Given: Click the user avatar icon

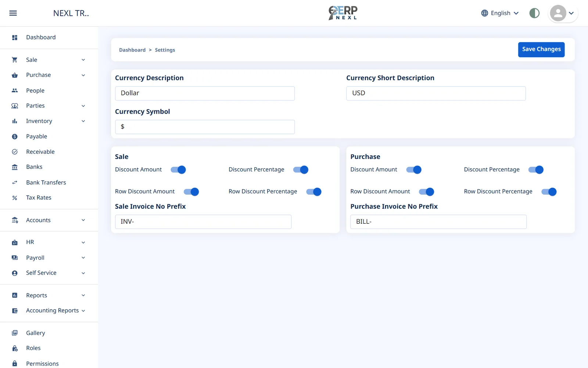Looking at the screenshot, I should pos(558,13).
